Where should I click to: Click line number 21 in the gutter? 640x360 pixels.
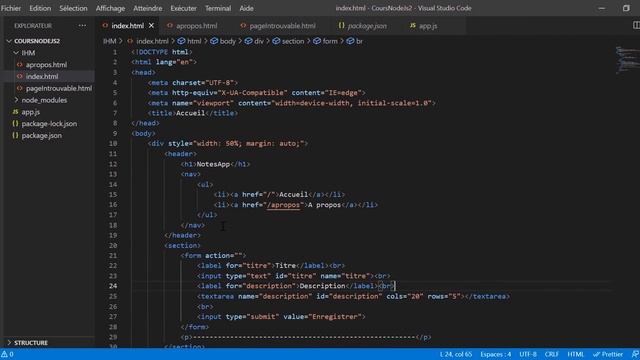(x=113, y=256)
